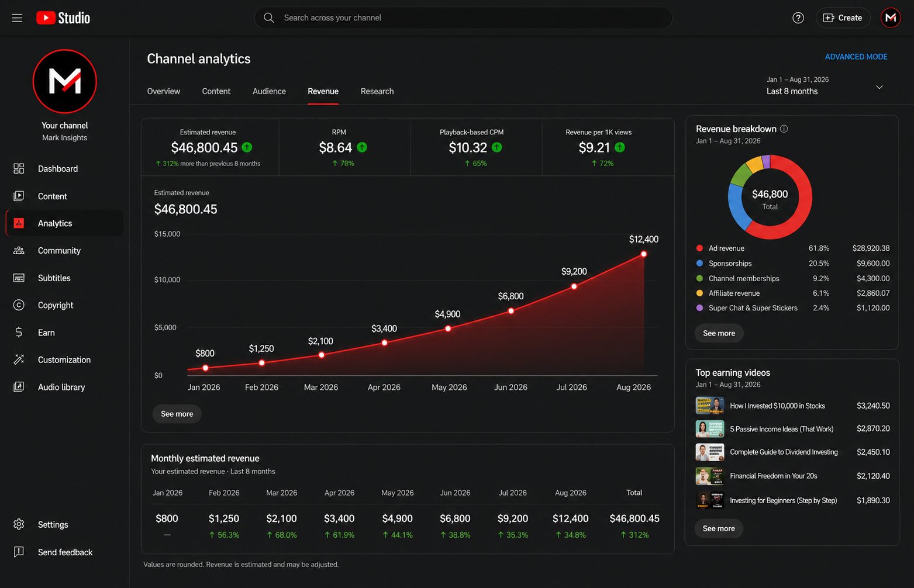Open thumbnail for Investing for Beginners

click(x=710, y=500)
